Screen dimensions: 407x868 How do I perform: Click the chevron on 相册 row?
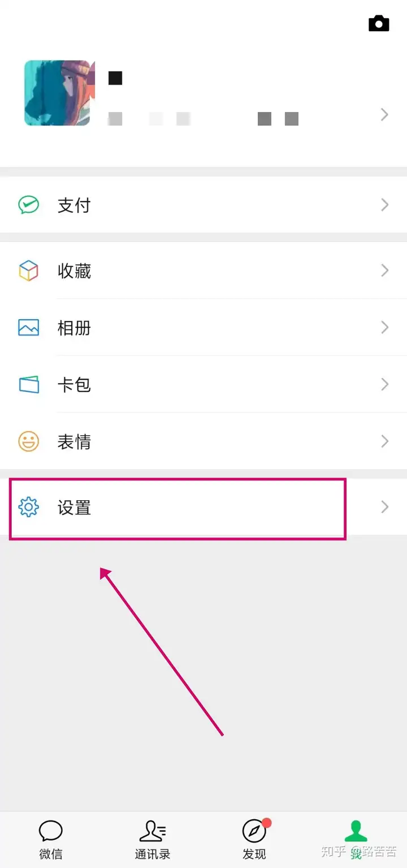click(385, 328)
